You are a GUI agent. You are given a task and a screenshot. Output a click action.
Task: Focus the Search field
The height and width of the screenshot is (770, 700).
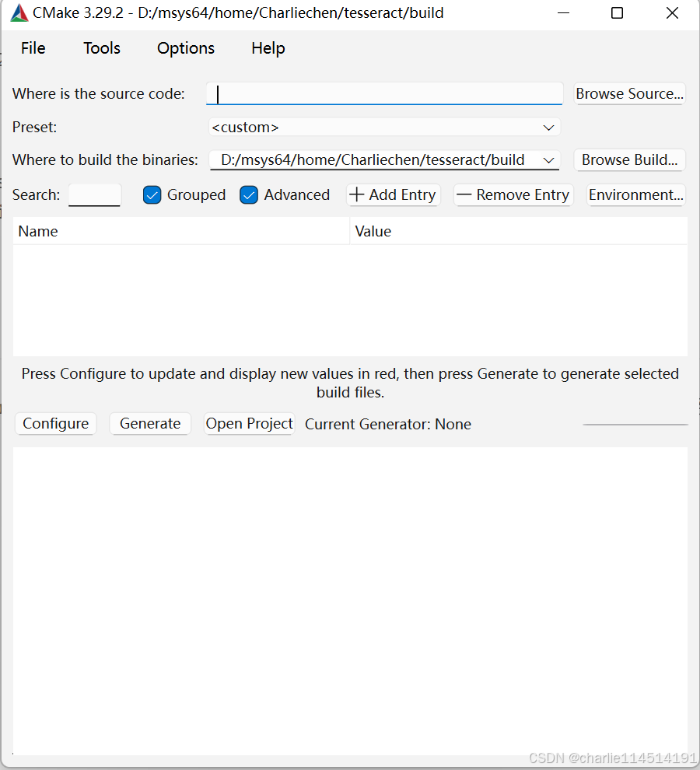[94, 195]
